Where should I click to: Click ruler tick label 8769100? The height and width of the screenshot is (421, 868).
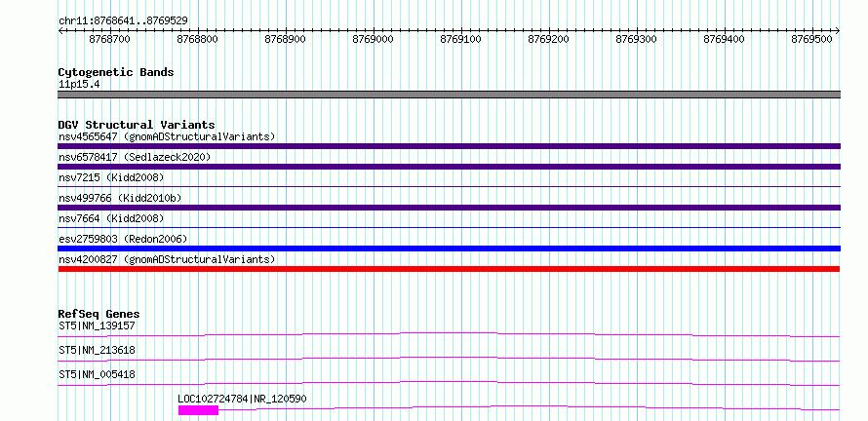click(461, 40)
